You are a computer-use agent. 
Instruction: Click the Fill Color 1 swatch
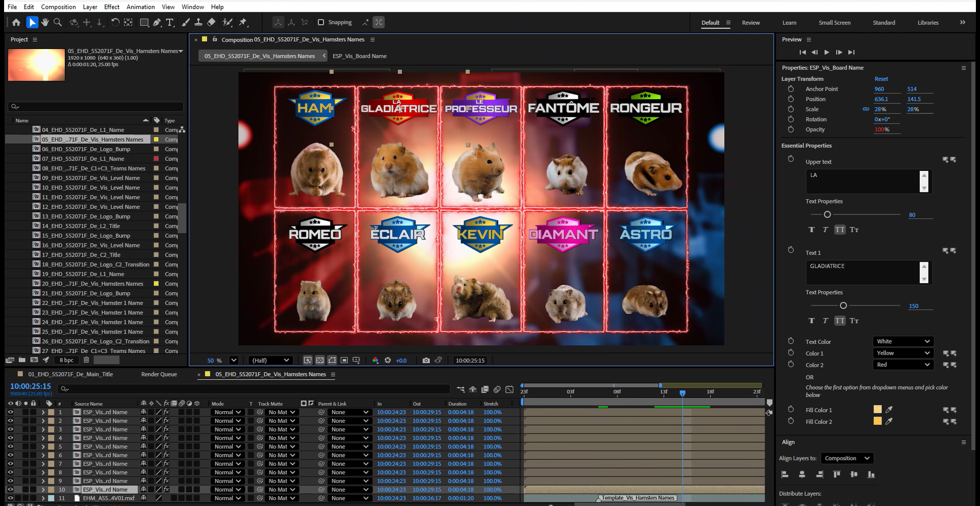pos(877,410)
